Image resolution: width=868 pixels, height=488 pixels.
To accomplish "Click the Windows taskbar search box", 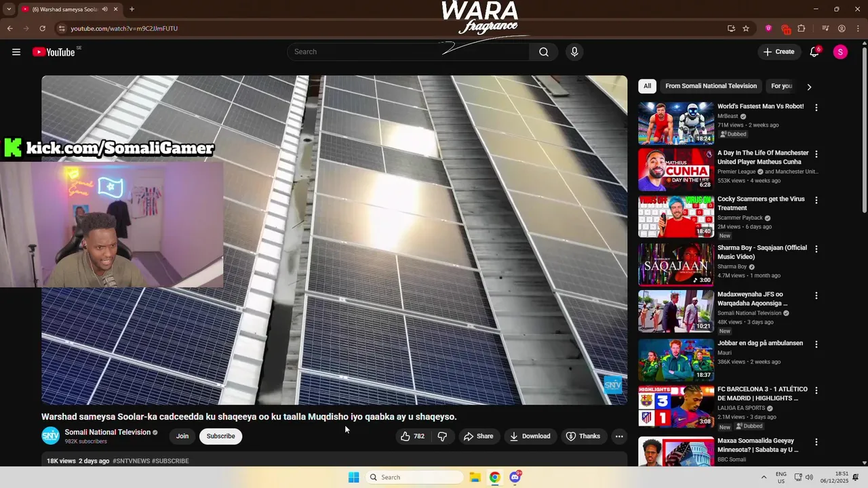I will click(415, 477).
